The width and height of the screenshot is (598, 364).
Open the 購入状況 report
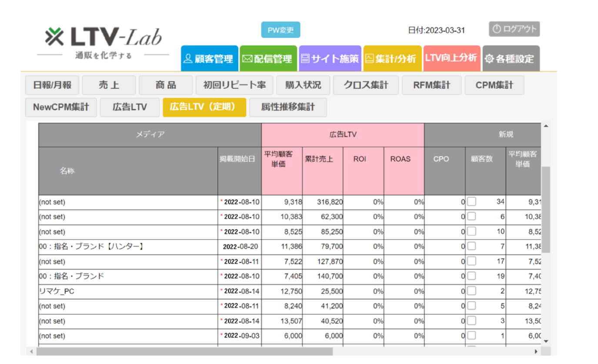303,85
